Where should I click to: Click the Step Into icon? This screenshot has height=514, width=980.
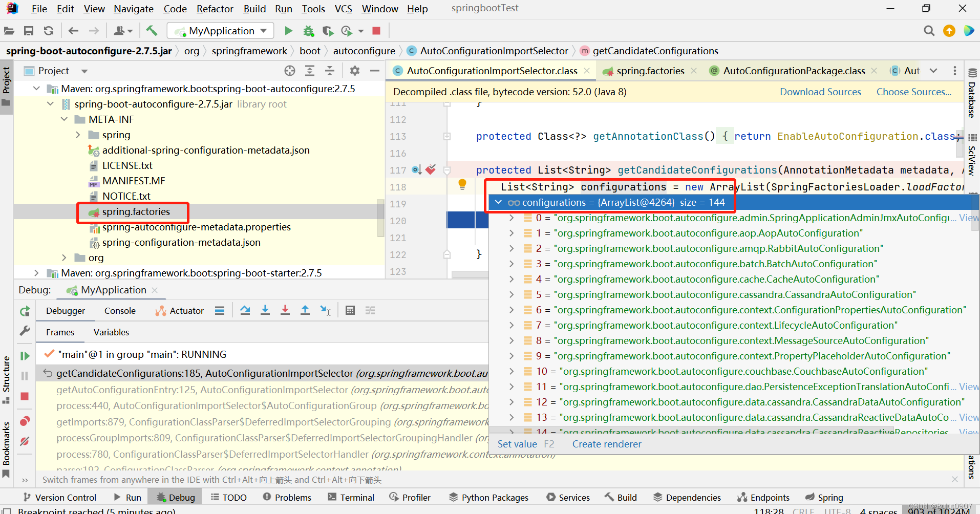pyautogui.click(x=265, y=310)
